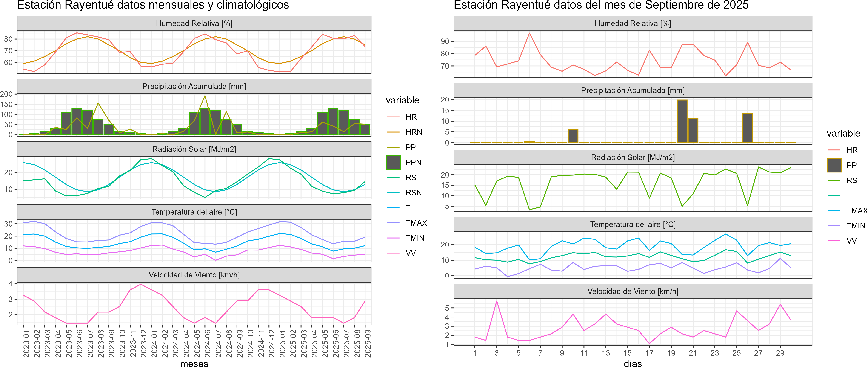
Task: Click the day 15 tick label on días axis
Action: 627,353
